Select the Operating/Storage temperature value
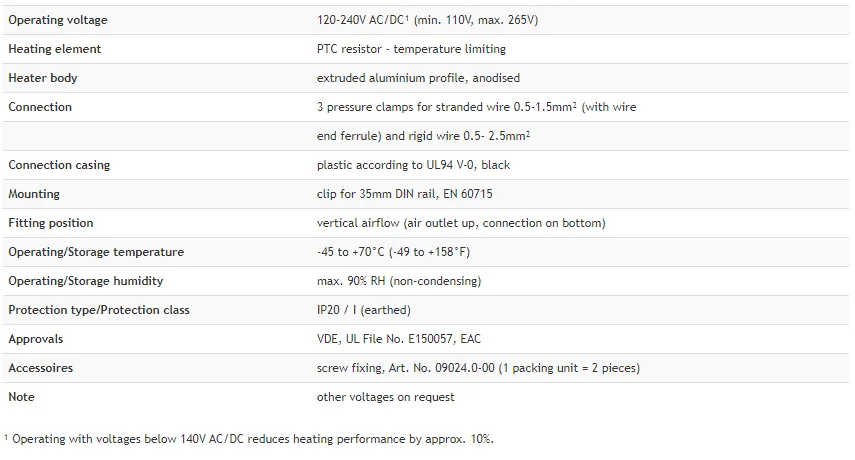 393,252
